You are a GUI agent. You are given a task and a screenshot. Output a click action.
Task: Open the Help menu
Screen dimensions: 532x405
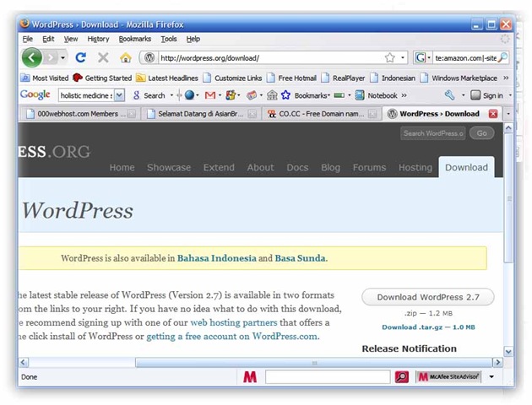point(193,39)
